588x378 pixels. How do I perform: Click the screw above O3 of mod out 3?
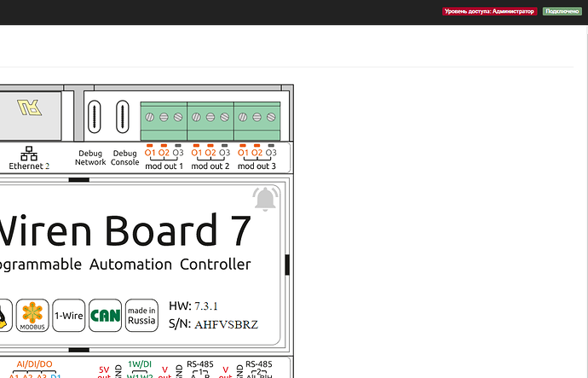[271, 117]
